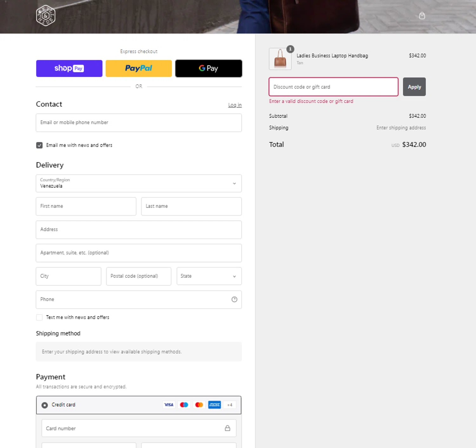The height and width of the screenshot is (448, 476).
Task: Click the Maestro card logo
Action: point(184,405)
